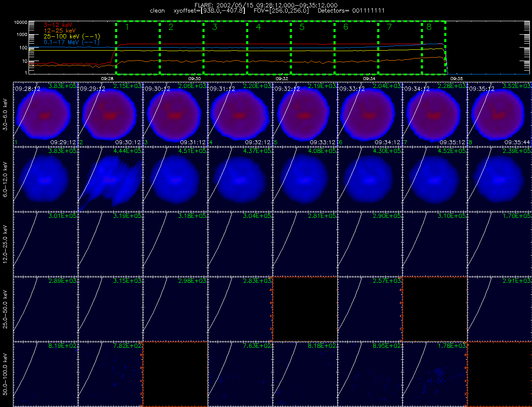Screen dimensions: 532x407
Task: Click the '4.37E+05' peak value label
Action: click(257, 151)
